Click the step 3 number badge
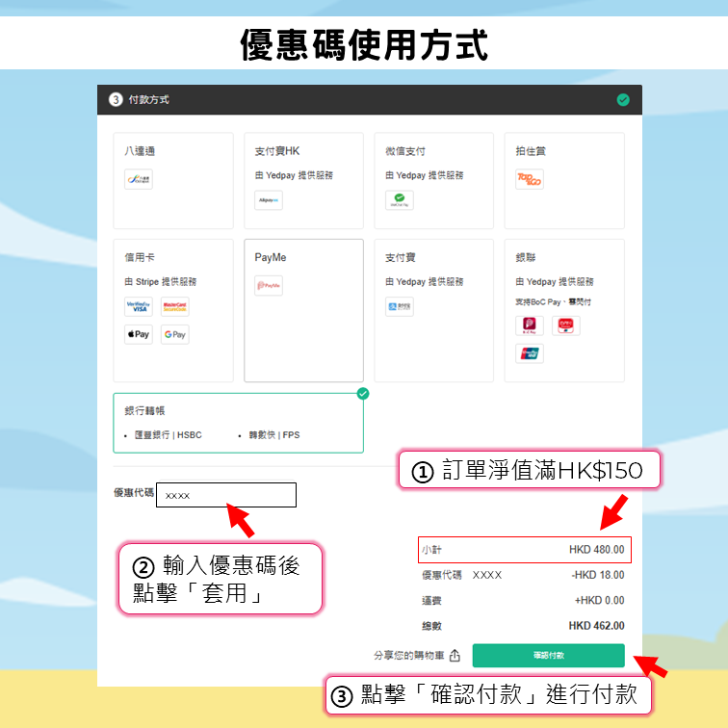This screenshot has height=728, width=728. pyautogui.click(x=116, y=99)
